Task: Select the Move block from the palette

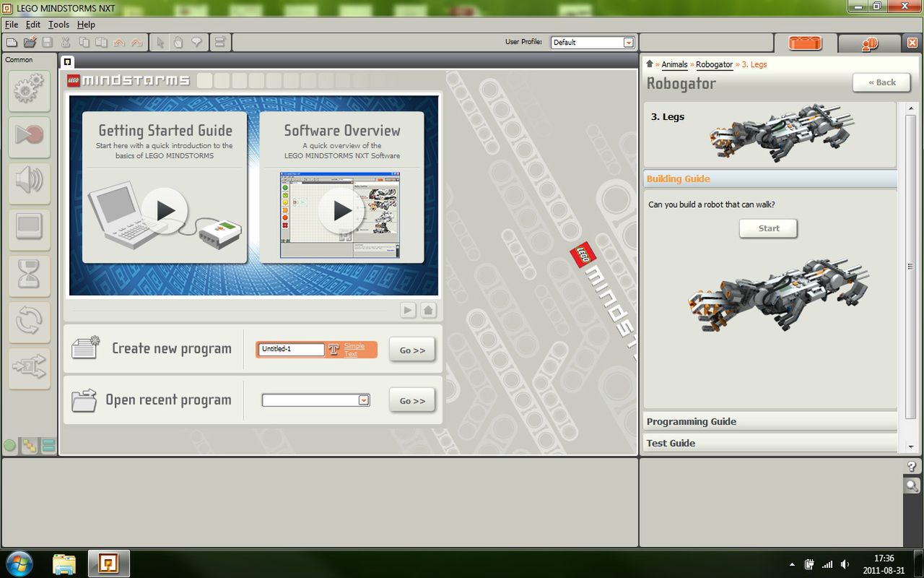Action: (x=29, y=91)
